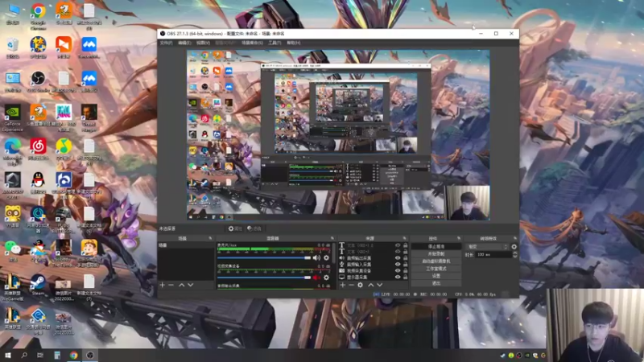Unmute the red speaker for 视频采集设备 in the mixer
This screenshot has height=362, width=644.
point(316,278)
